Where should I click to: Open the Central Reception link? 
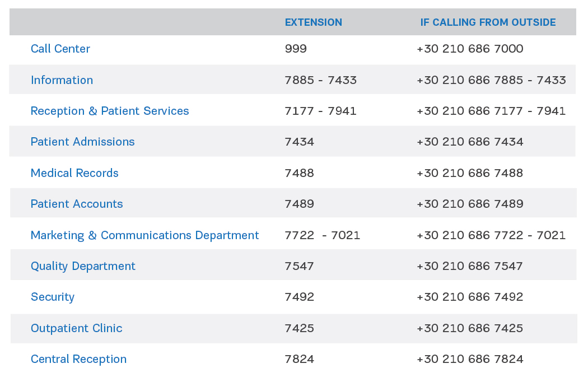pyautogui.click(x=79, y=359)
